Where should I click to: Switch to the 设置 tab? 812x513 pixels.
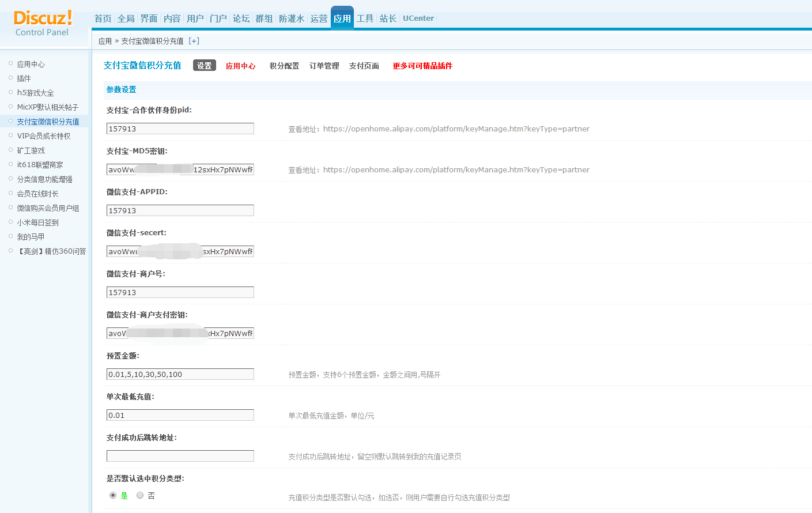point(205,66)
